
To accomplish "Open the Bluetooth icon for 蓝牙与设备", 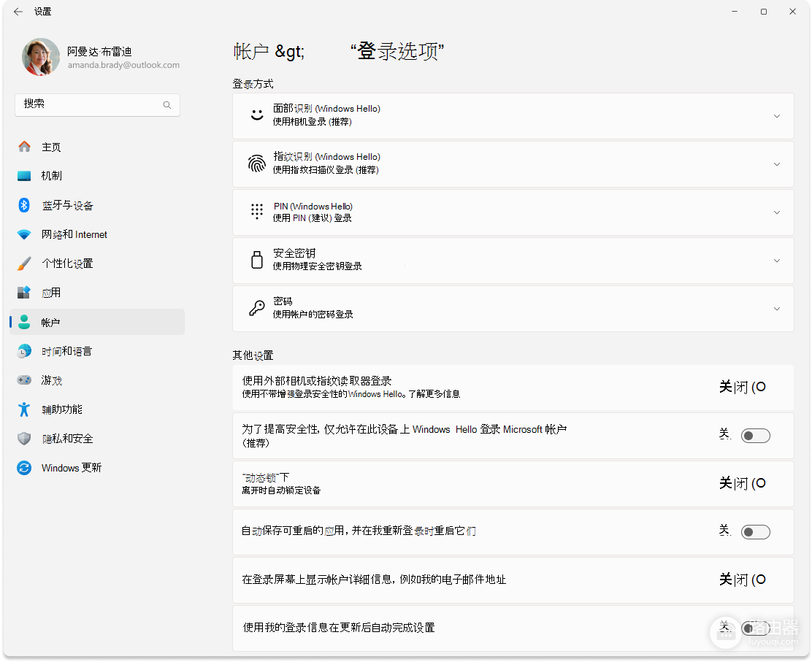I will pos(24,205).
